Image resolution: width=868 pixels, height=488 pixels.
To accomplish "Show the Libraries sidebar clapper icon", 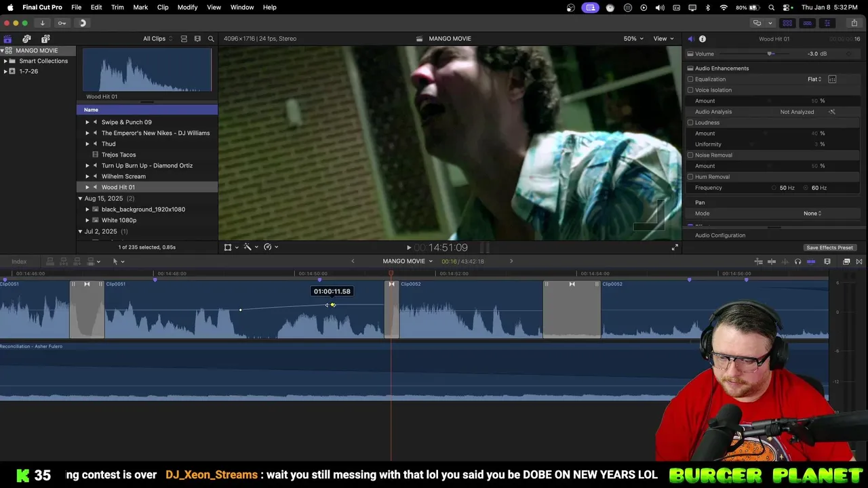I will [7, 39].
